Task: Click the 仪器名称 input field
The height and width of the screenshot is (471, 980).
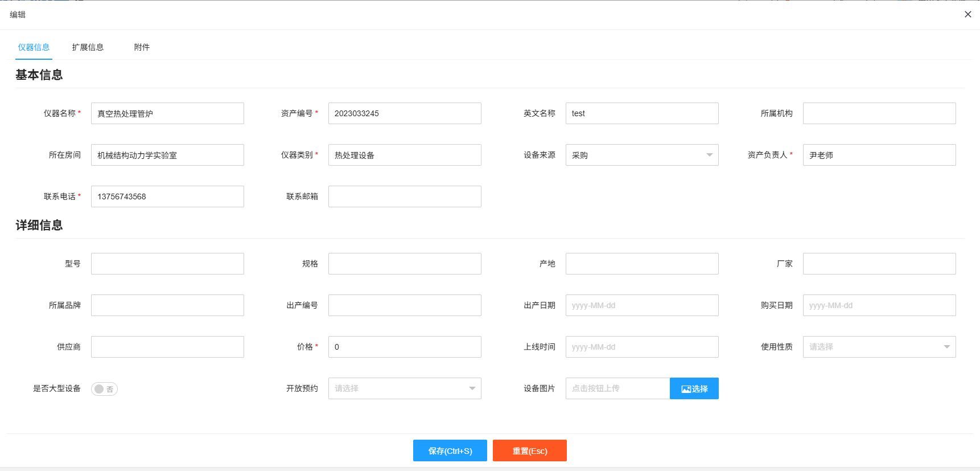Action: click(167, 113)
